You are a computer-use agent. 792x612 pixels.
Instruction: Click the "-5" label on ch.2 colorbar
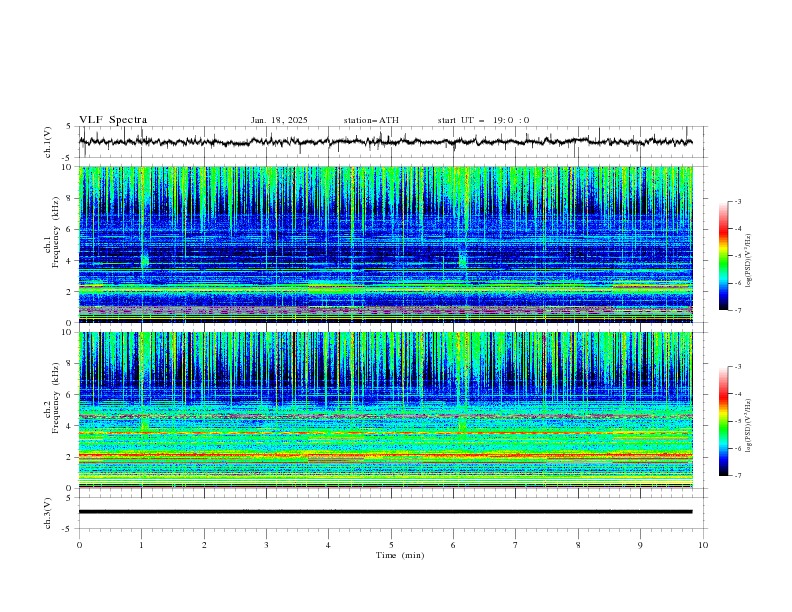(737, 421)
